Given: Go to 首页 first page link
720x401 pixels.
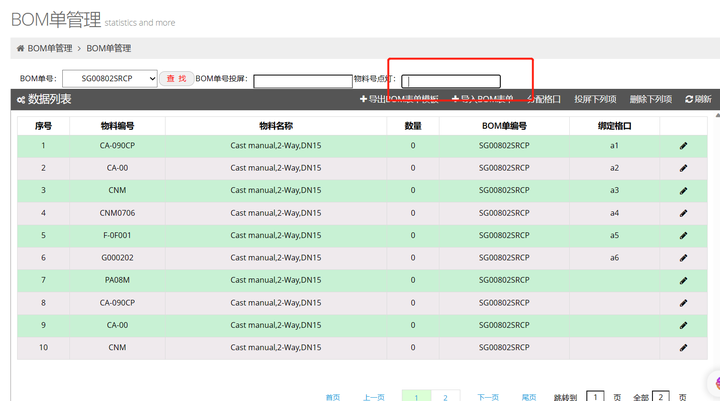Looking at the screenshot, I should tap(333, 397).
